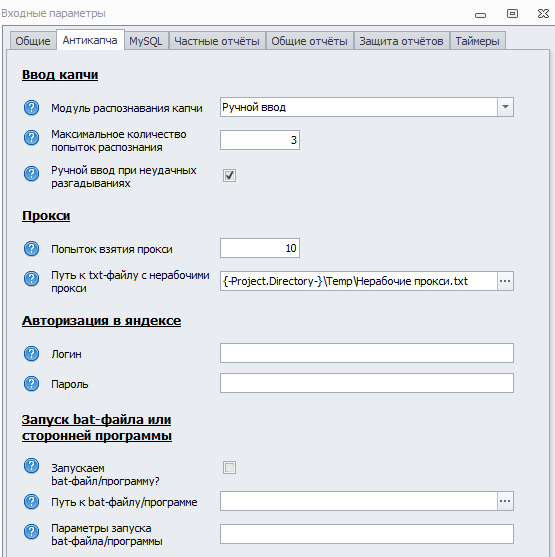
Task: Browse for bat-file path with ellipsis button
Action: point(505,501)
